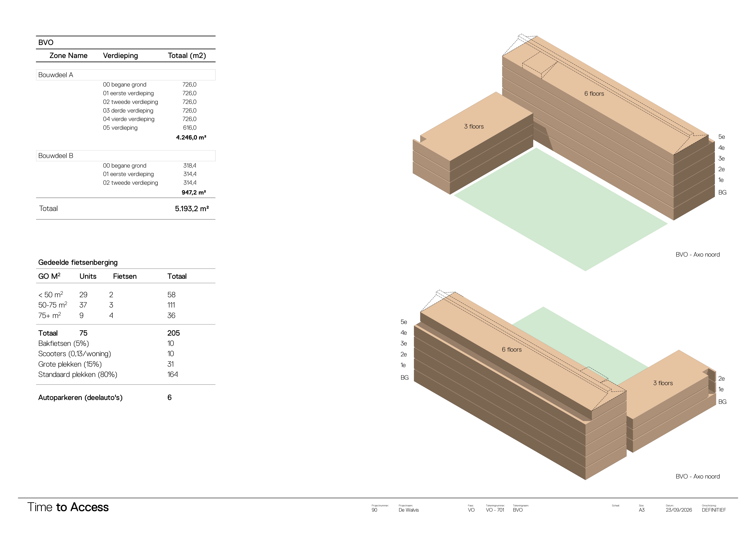Click the Verdieping column header
Viewport: 756px width, 534px height.
click(120, 56)
